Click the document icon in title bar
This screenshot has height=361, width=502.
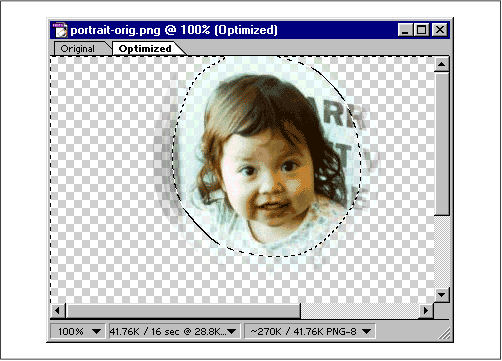60,30
